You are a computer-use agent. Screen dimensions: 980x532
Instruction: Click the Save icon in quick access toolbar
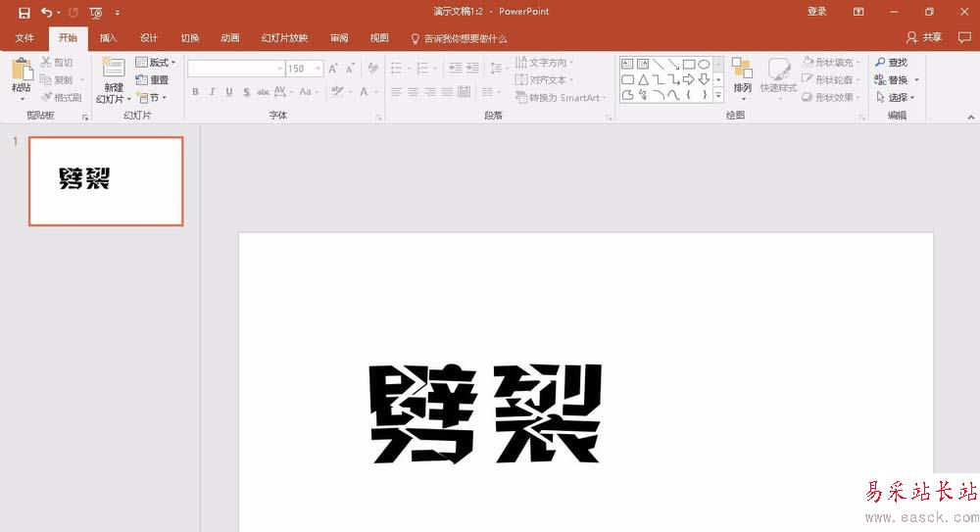pyautogui.click(x=24, y=13)
